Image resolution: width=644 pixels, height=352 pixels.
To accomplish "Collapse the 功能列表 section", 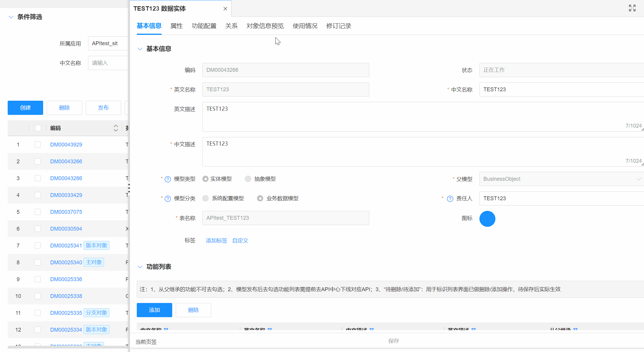I will [x=140, y=267].
